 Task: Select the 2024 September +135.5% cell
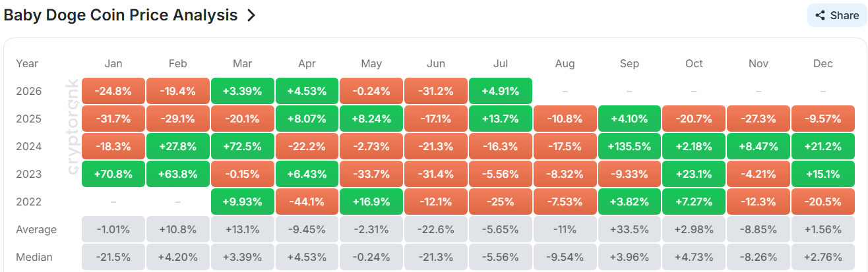[629, 147]
